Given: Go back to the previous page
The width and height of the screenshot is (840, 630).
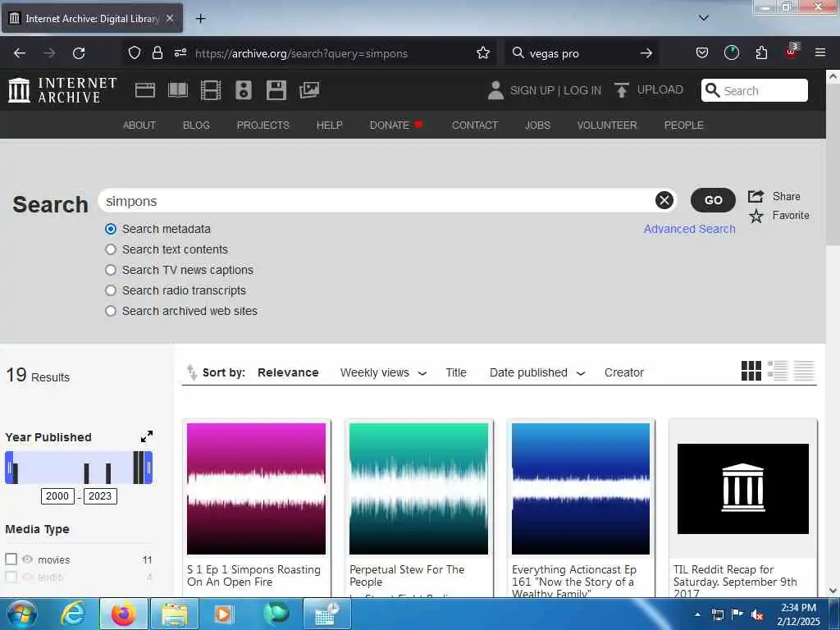Looking at the screenshot, I should tap(20, 53).
